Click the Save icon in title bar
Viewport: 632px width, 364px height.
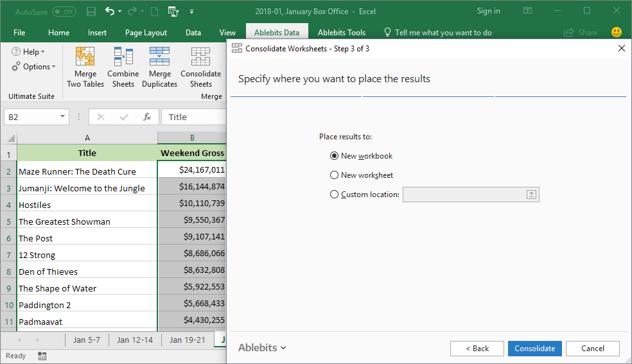pos(91,12)
